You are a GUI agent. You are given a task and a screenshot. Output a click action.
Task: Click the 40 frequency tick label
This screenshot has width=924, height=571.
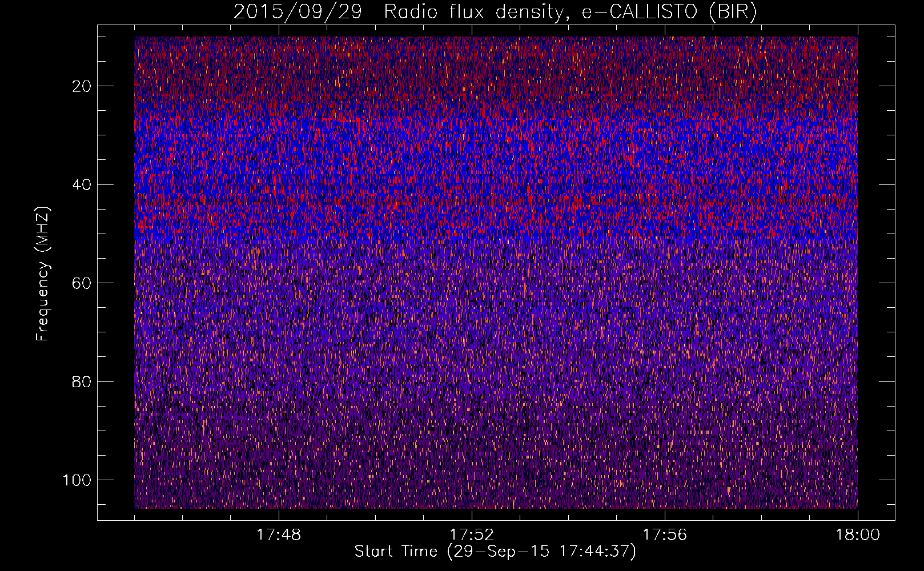point(82,185)
